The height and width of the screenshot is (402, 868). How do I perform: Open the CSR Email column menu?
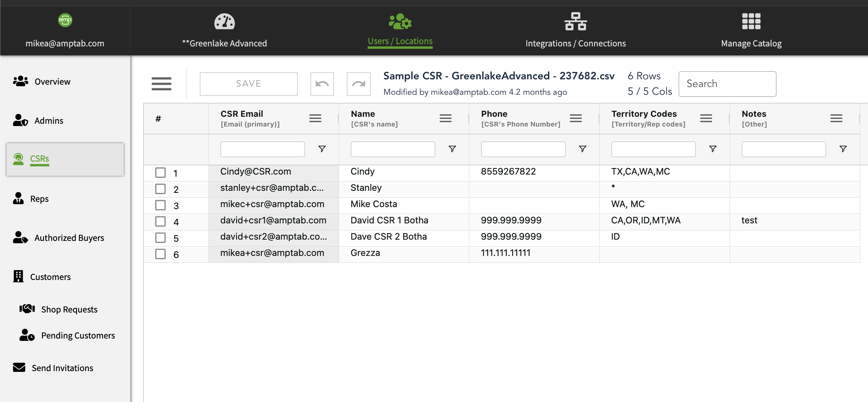click(x=316, y=118)
